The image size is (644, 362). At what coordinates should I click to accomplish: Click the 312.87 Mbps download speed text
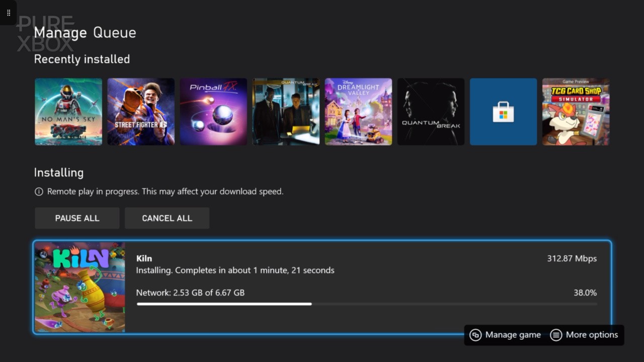pos(572,258)
